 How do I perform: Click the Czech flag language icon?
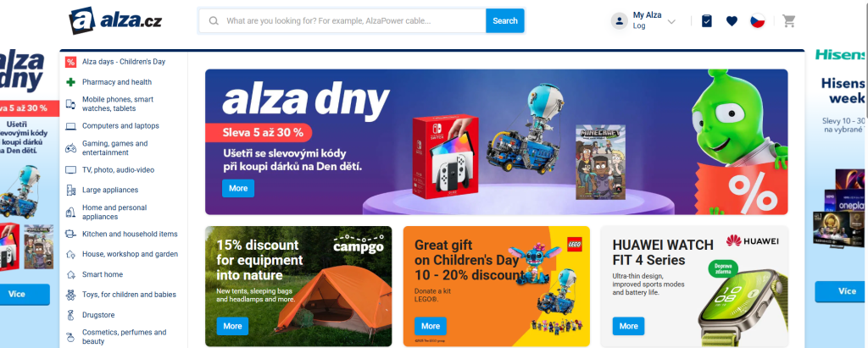point(757,21)
